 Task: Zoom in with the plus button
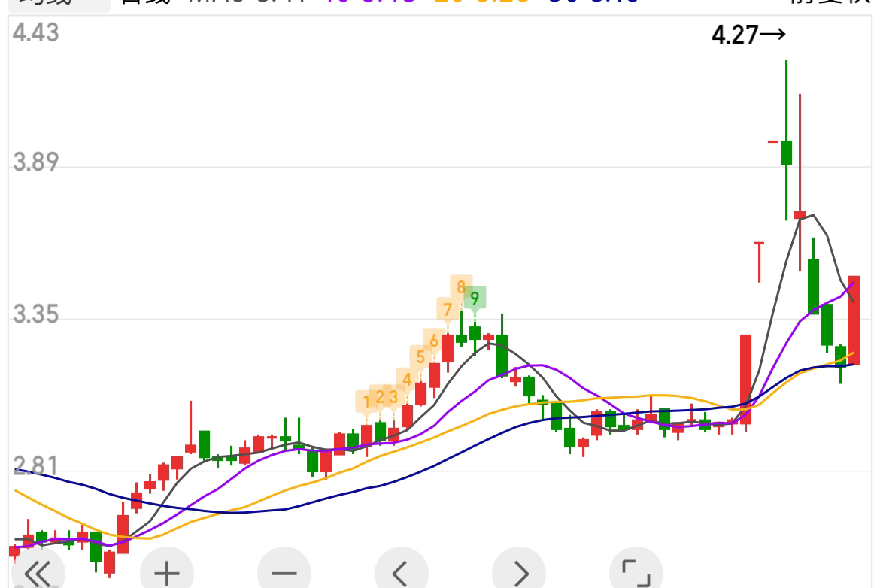167,572
